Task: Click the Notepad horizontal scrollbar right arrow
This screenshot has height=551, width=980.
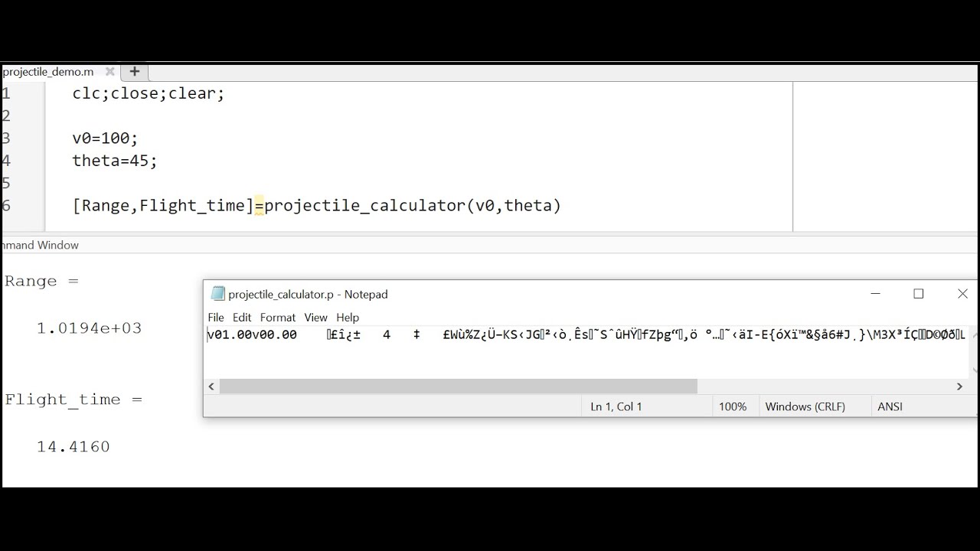Action: click(x=959, y=386)
